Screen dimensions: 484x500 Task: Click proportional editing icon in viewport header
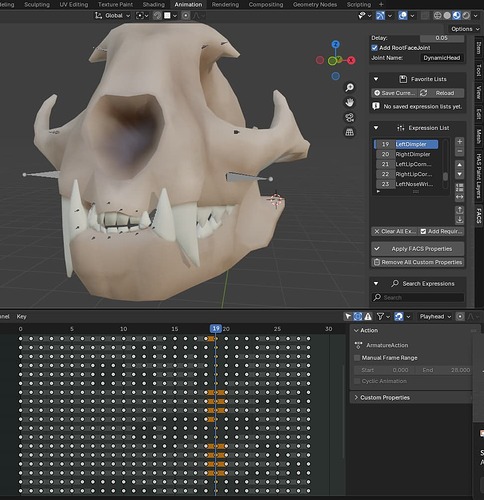(x=186, y=16)
